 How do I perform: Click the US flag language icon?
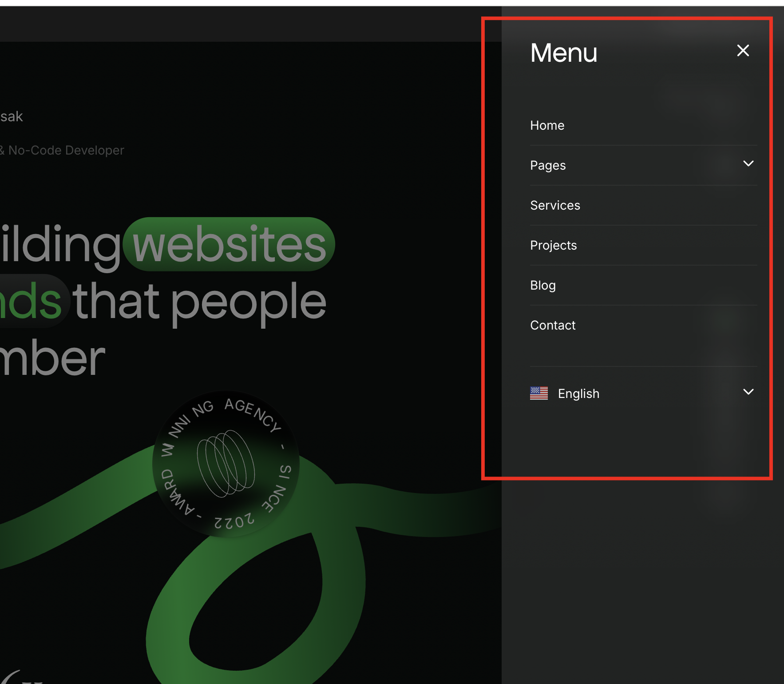(539, 393)
